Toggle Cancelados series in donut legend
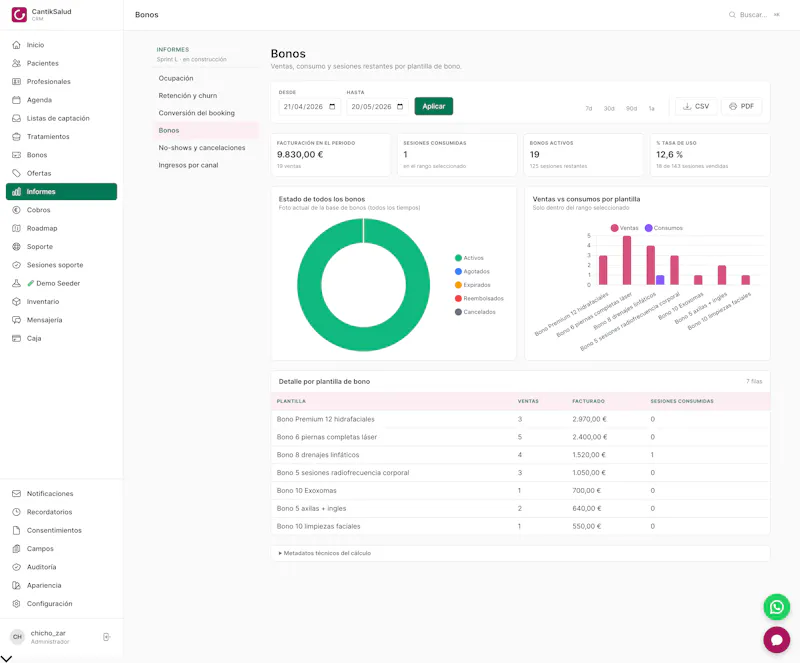Screen dimensions: 800x663 [475, 312]
